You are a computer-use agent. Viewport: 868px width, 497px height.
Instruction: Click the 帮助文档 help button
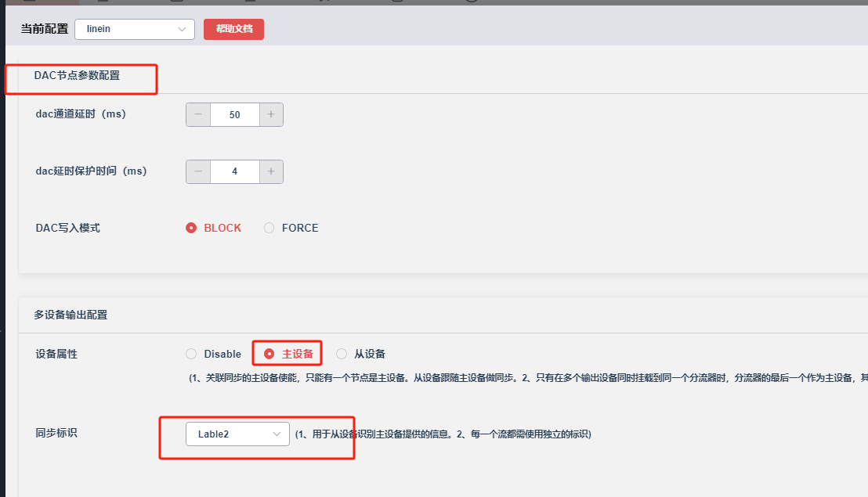pyautogui.click(x=233, y=29)
